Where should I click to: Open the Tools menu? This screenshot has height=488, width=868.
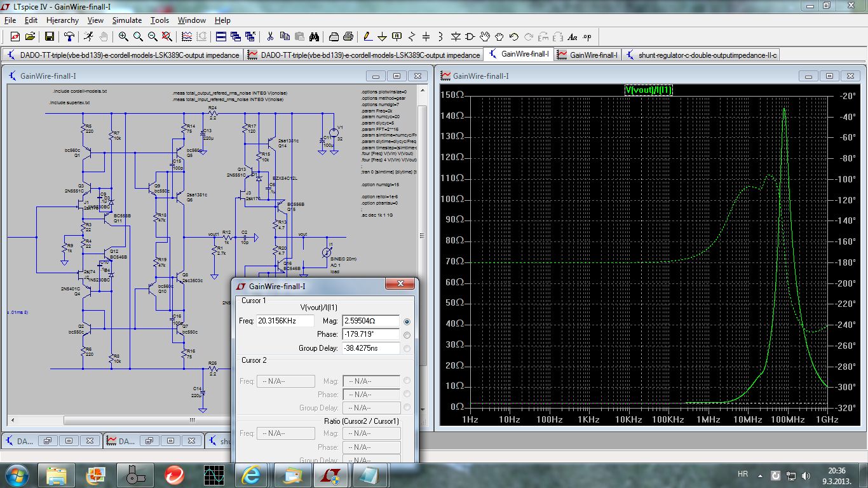(159, 20)
